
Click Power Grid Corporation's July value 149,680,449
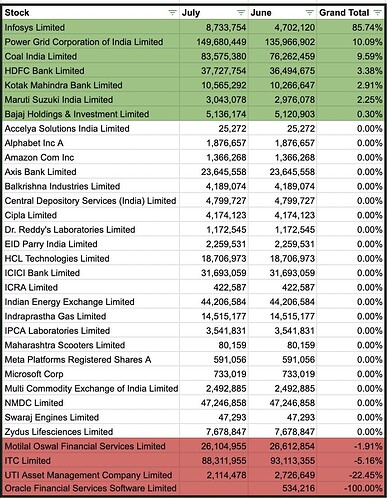click(214, 42)
